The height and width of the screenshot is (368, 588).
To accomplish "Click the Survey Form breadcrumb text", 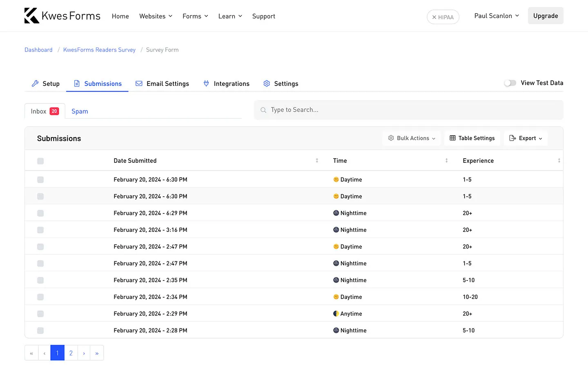I will 162,50.
